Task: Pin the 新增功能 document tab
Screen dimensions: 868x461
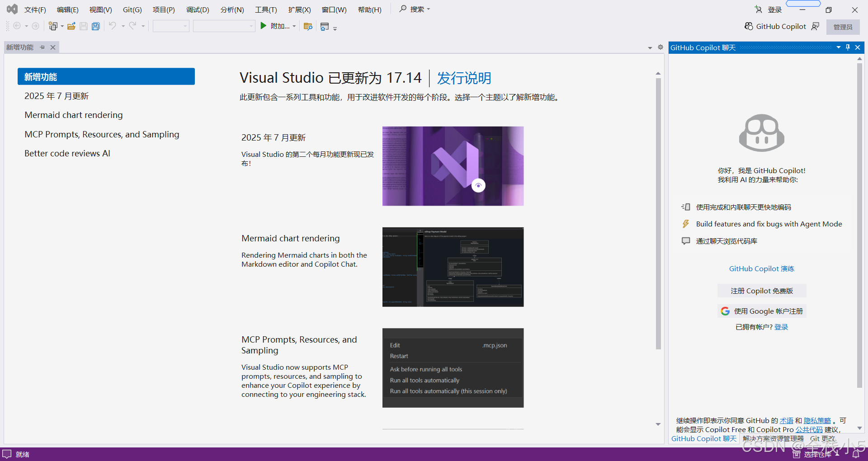Action: pyautogui.click(x=42, y=47)
